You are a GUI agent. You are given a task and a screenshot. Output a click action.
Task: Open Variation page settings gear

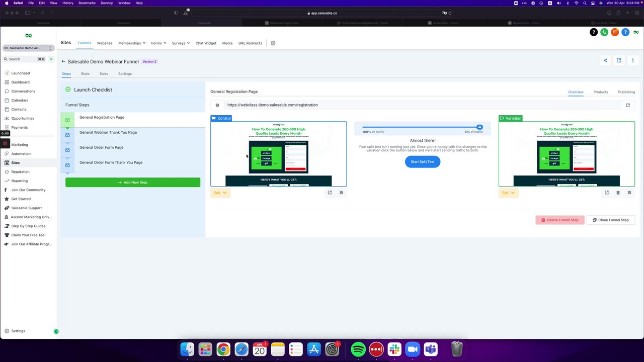click(629, 193)
